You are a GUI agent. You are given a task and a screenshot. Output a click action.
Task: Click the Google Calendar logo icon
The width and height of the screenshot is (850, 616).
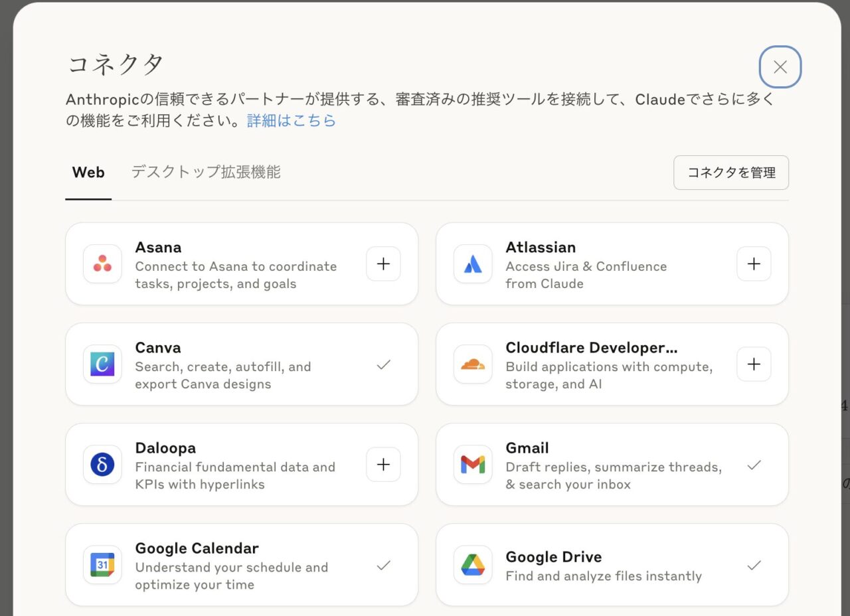pos(102,565)
